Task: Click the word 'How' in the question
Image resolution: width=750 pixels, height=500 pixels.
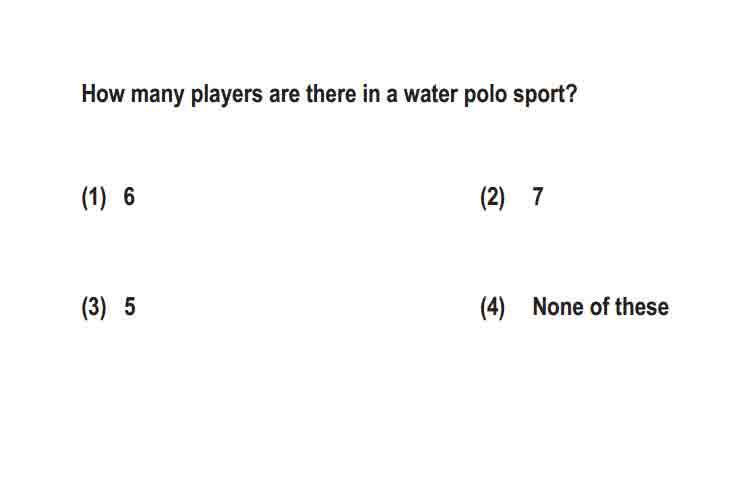Action: [103, 93]
